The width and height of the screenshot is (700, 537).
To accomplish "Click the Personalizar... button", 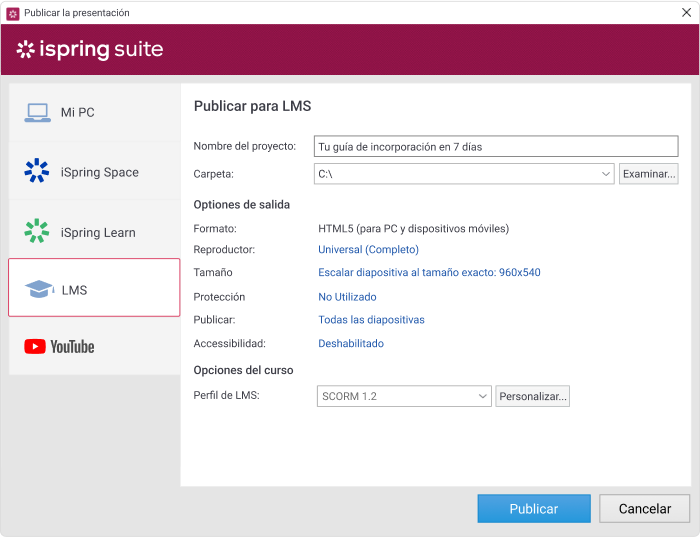I will [532, 396].
